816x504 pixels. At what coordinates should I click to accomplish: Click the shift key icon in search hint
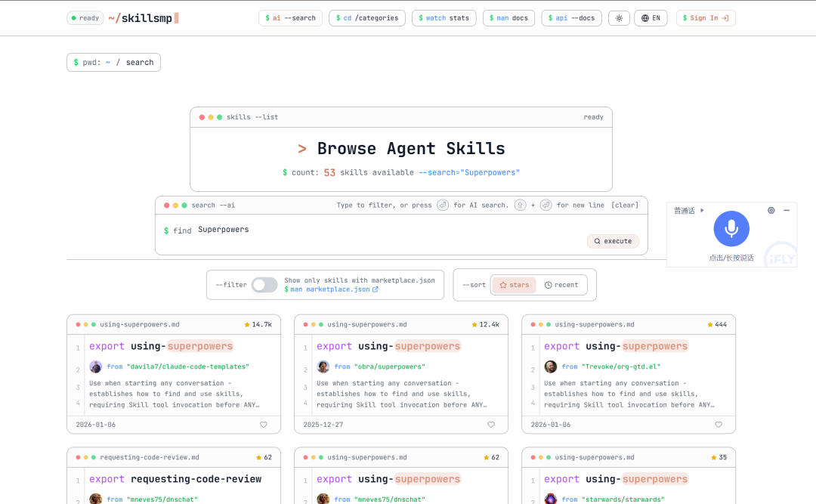[520, 205]
